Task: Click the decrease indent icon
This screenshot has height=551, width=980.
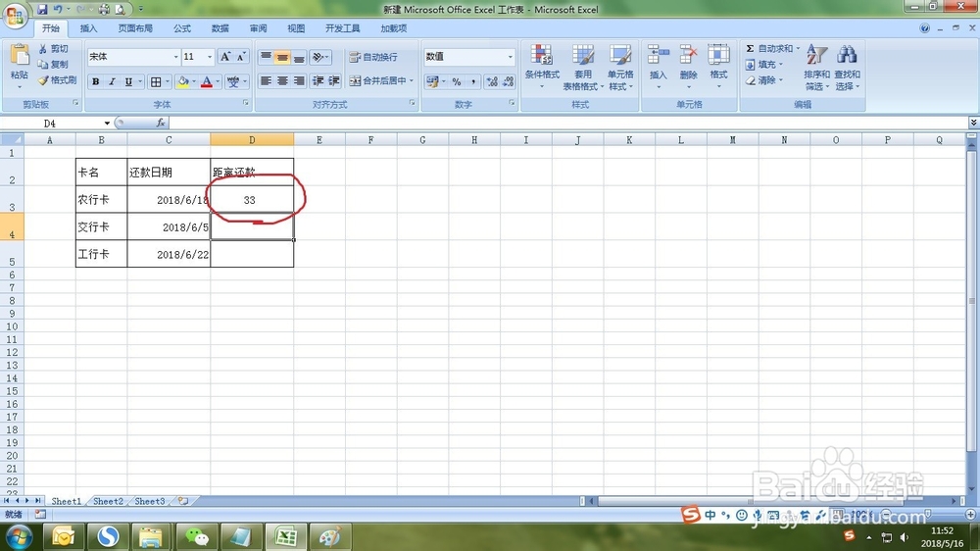Action: click(318, 80)
